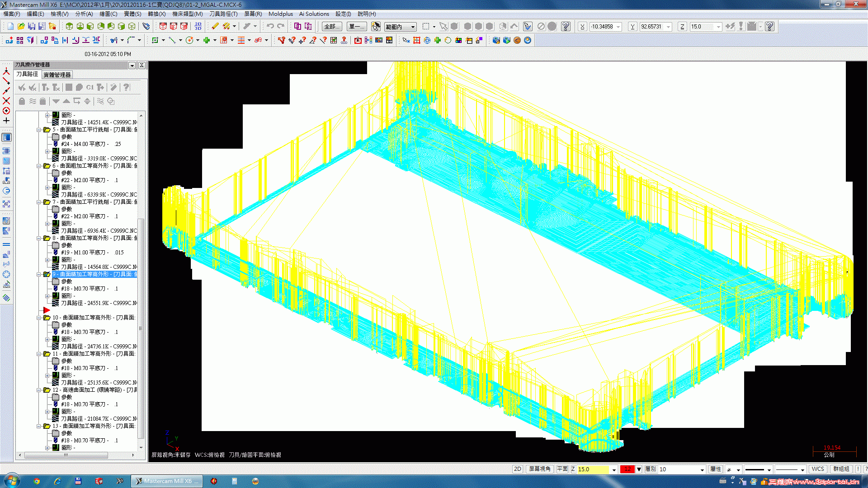Click the toggle toolpath display wave icon
Image resolution: width=868 pixels, height=488 pixels.
(33, 101)
